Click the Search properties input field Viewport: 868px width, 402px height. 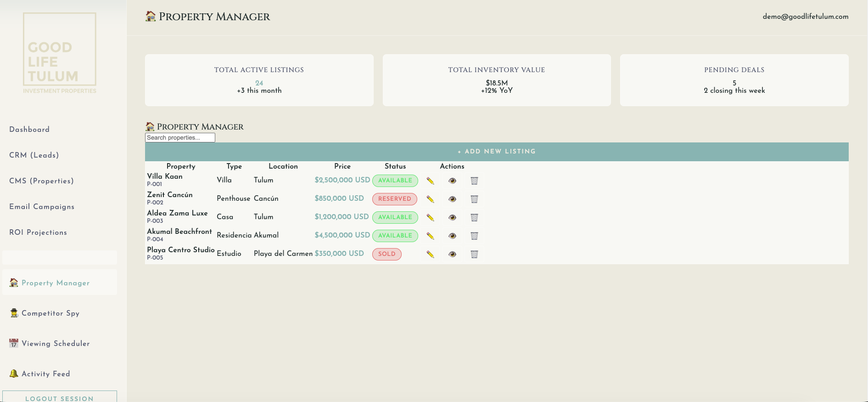180,138
